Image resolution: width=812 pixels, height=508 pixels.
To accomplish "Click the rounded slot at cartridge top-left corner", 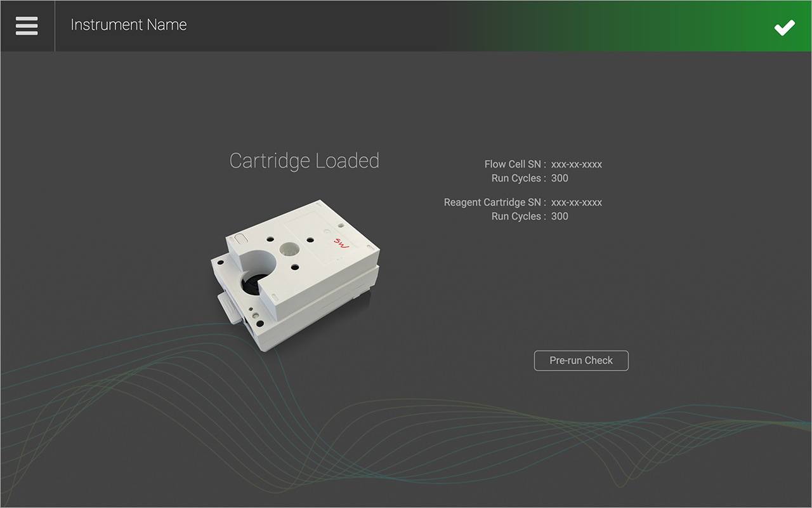I will click(240, 239).
